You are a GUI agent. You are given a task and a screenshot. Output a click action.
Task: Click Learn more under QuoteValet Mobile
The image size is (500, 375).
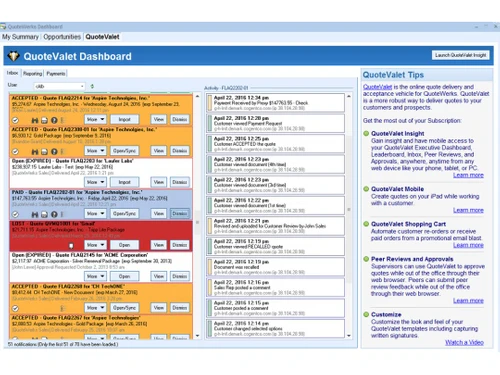(x=468, y=210)
